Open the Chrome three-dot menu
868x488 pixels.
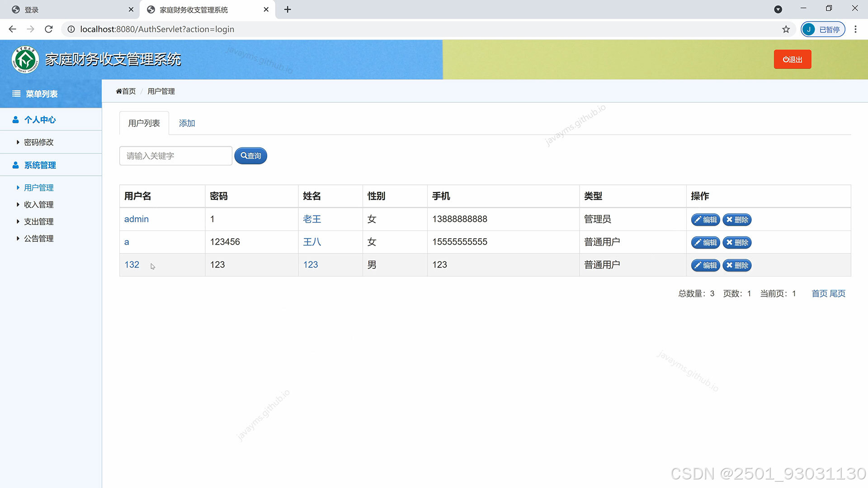coord(855,29)
